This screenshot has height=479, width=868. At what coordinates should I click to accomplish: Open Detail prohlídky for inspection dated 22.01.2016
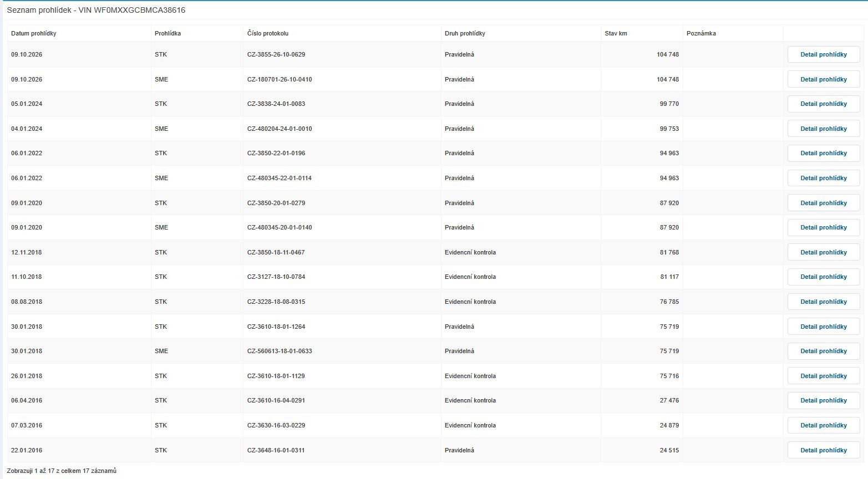pyautogui.click(x=824, y=450)
